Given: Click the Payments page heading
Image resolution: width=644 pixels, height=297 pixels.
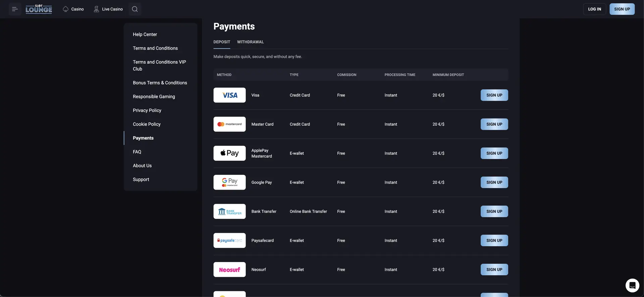Looking at the screenshot, I should (234, 27).
